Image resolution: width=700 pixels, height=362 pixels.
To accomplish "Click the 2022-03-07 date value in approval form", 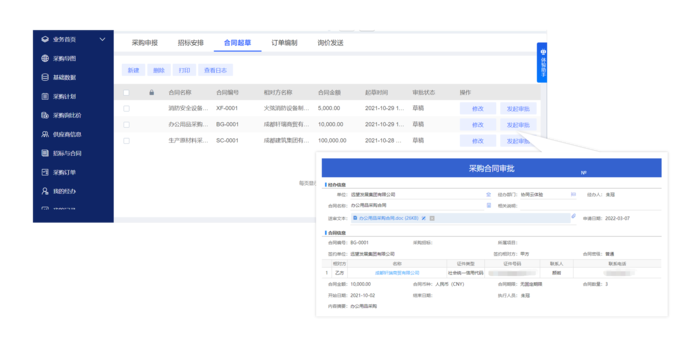I will pos(617,218).
